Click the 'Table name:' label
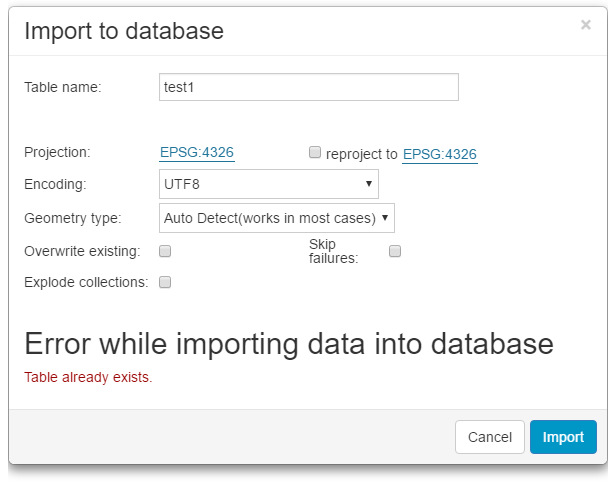 pyautogui.click(x=63, y=87)
